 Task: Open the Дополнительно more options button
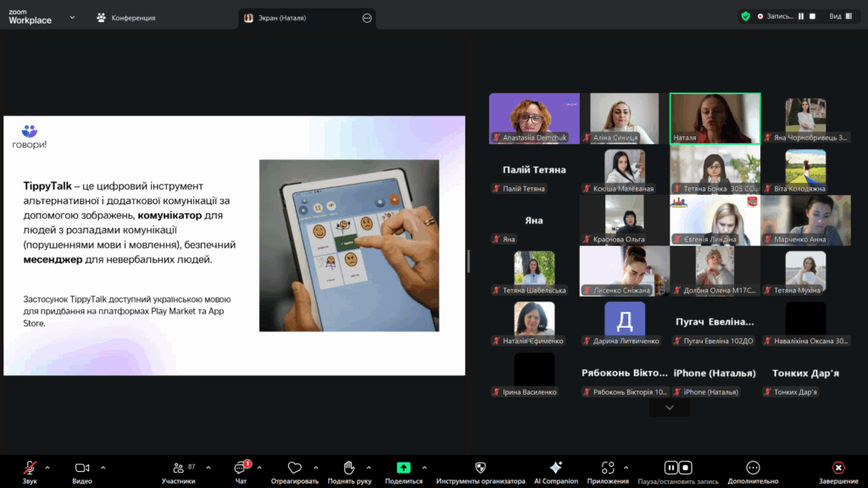753,468
